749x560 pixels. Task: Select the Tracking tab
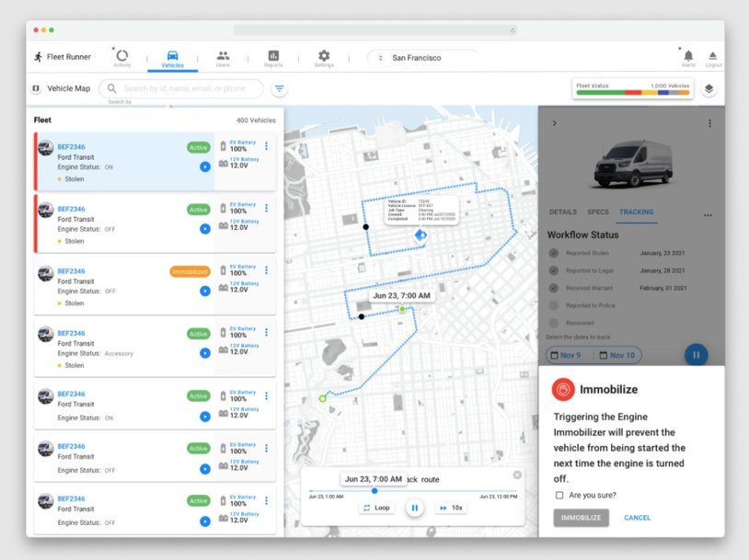(x=636, y=212)
